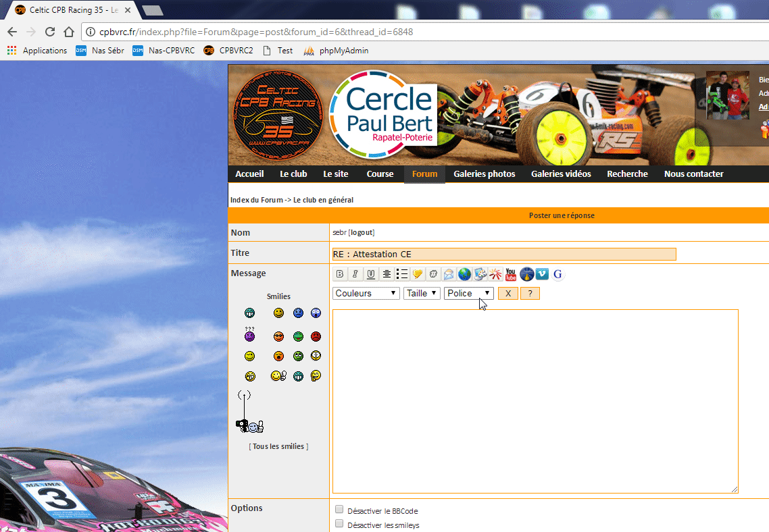Screen dimensions: 769x532
Task: Insert a YouTube video tag
Action: pos(511,274)
